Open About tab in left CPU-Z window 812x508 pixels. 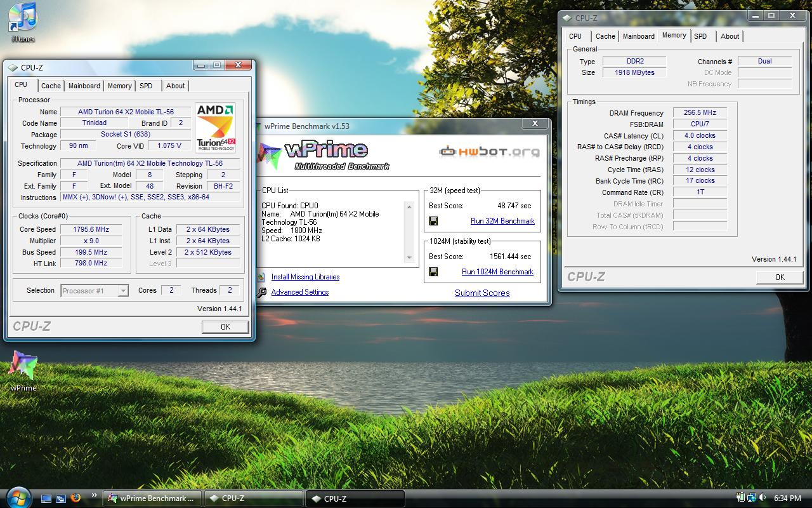click(x=176, y=86)
